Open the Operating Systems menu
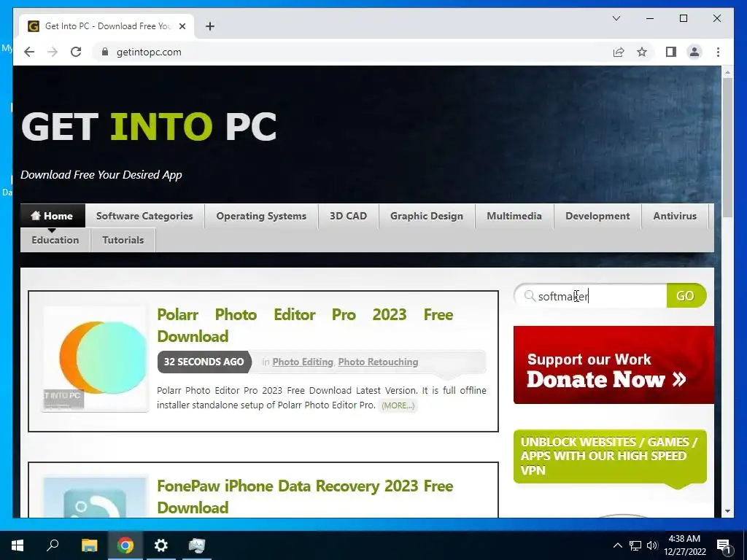 (x=261, y=216)
